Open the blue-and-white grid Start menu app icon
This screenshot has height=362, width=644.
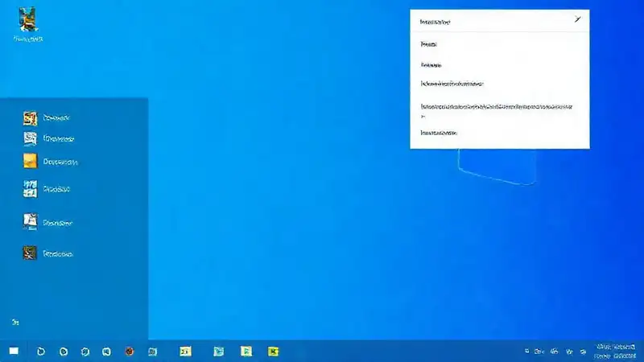pyautogui.click(x=30, y=189)
